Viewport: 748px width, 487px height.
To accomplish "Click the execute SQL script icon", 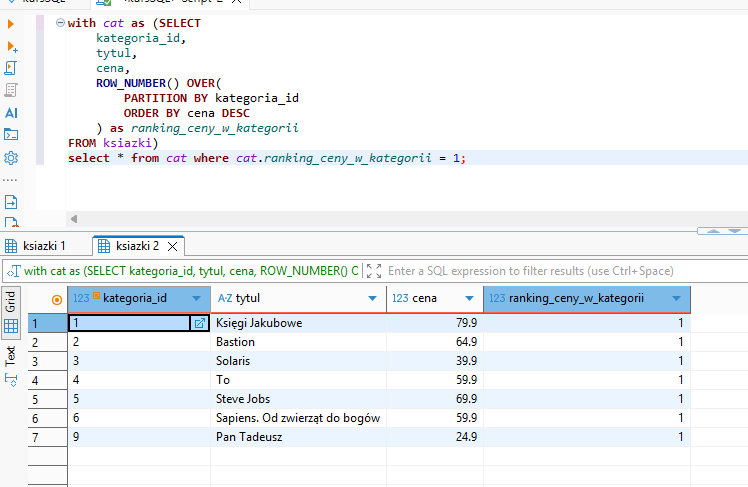I will (x=12, y=68).
